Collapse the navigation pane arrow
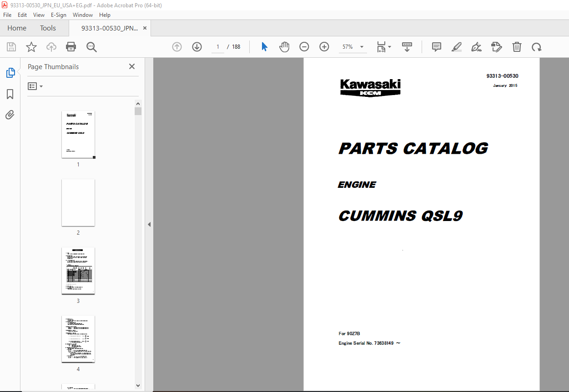 [149, 224]
